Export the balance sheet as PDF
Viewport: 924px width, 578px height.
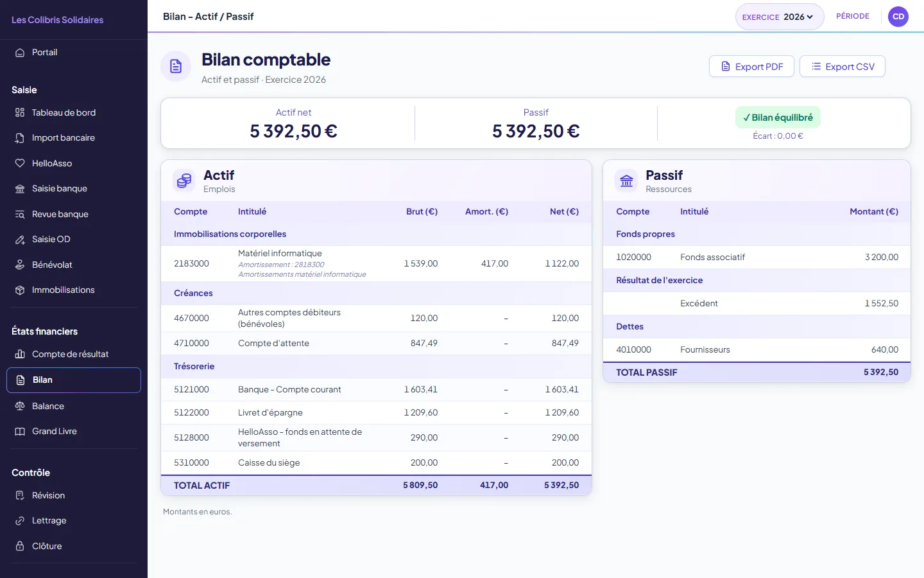(x=751, y=67)
